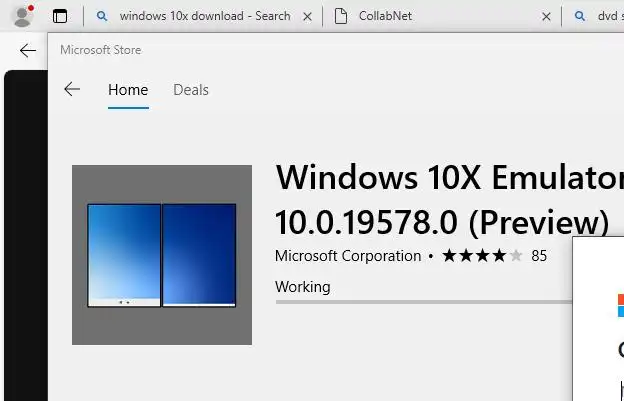Click the Working status text
The width and height of the screenshot is (624, 401).
coord(302,287)
